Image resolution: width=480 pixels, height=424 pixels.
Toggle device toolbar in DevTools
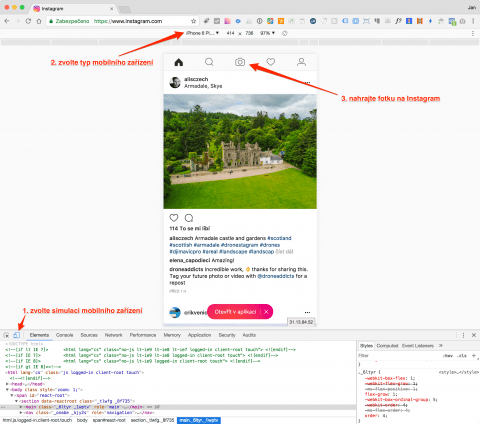click(17, 335)
